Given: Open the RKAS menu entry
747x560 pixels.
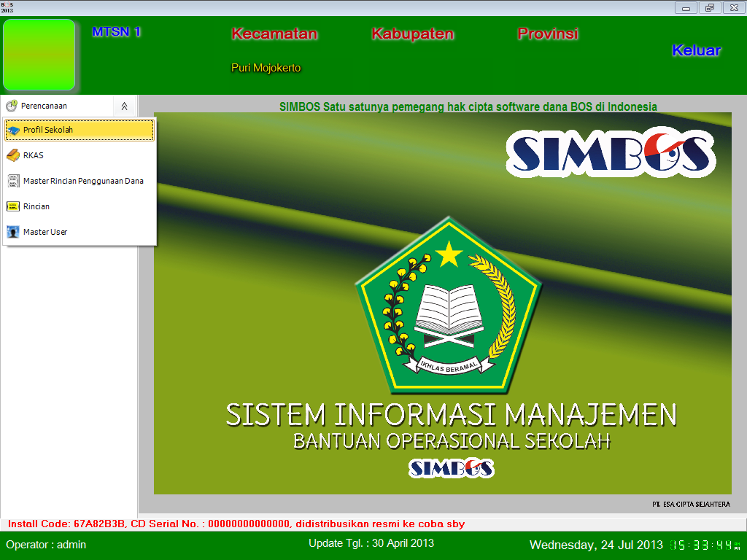Looking at the screenshot, I should [x=80, y=155].
